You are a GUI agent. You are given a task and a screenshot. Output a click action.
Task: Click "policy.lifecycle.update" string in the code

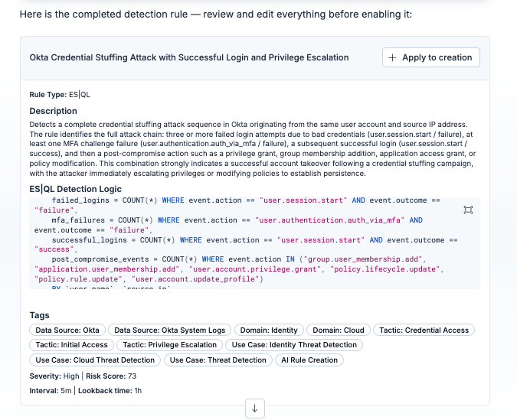(384, 269)
